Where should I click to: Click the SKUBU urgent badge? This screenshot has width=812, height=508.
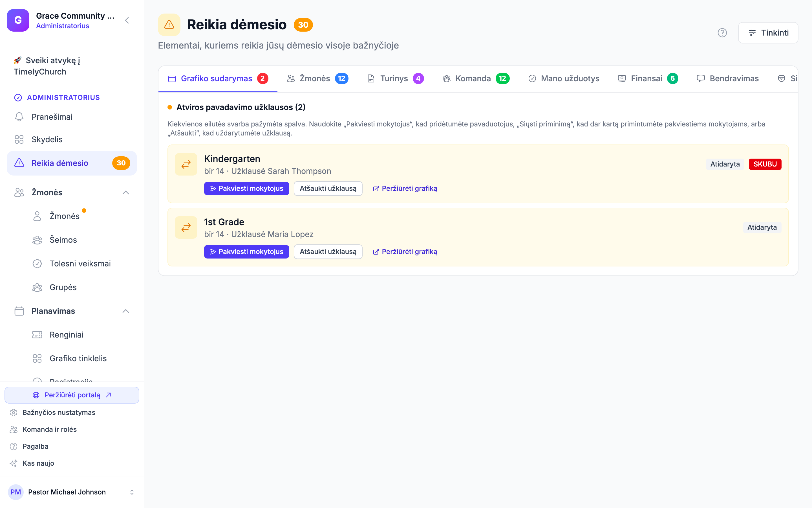point(765,164)
